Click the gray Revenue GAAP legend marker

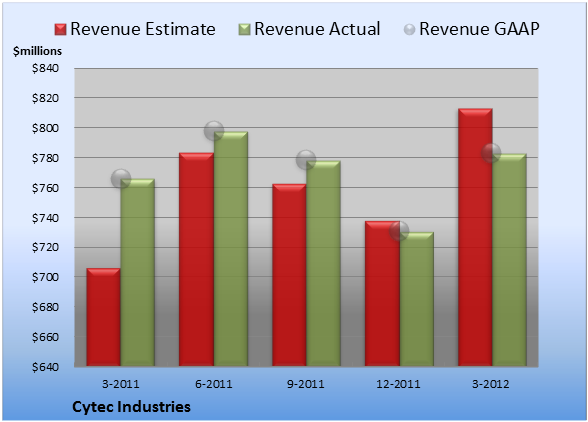[410, 30]
